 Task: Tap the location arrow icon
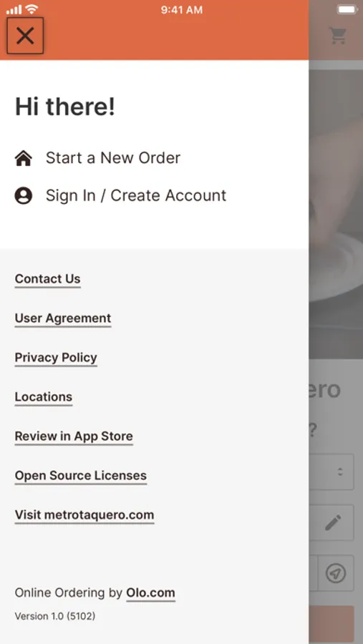[x=336, y=573]
